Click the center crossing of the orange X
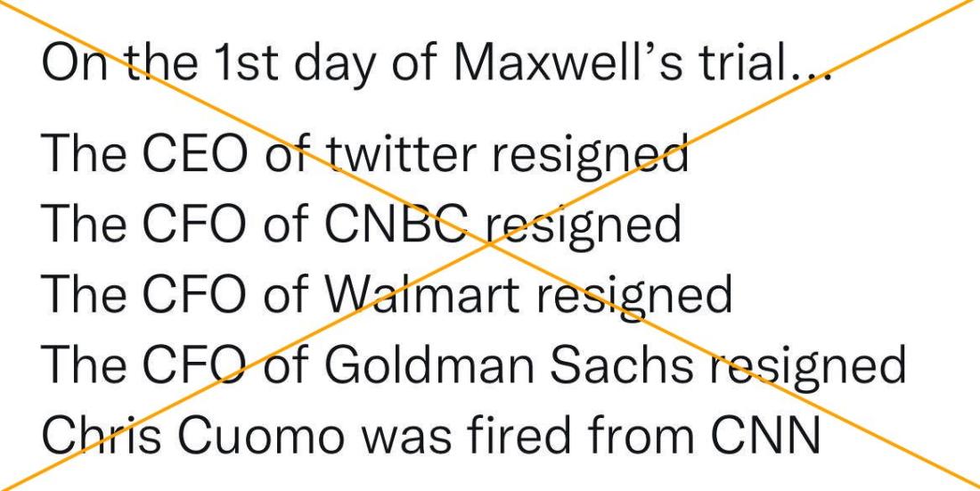Image resolution: width=980 pixels, height=491 pixels. pos(490,244)
